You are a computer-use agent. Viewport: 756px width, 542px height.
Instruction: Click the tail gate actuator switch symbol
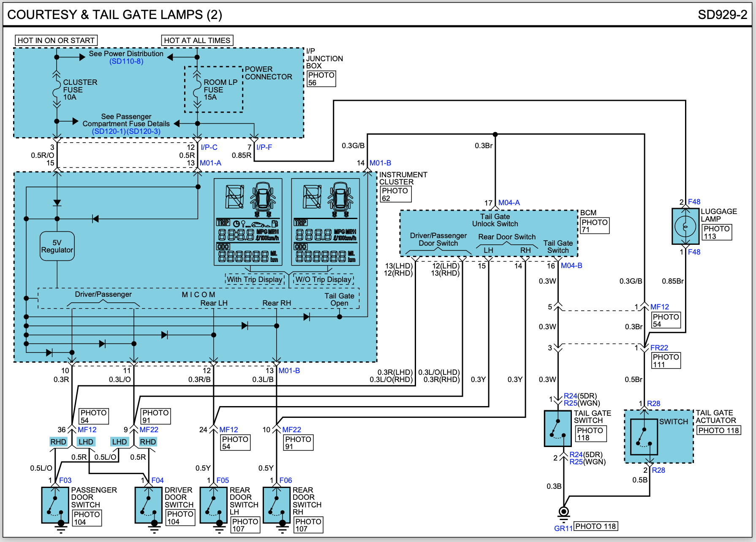coord(644,436)
